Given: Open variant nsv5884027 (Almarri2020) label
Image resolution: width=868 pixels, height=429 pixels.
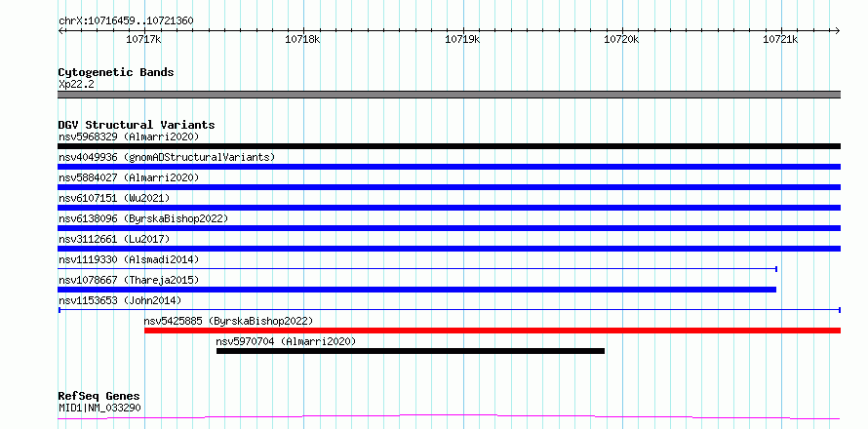Looking at the screenshot, I should [x=129, y=177].
